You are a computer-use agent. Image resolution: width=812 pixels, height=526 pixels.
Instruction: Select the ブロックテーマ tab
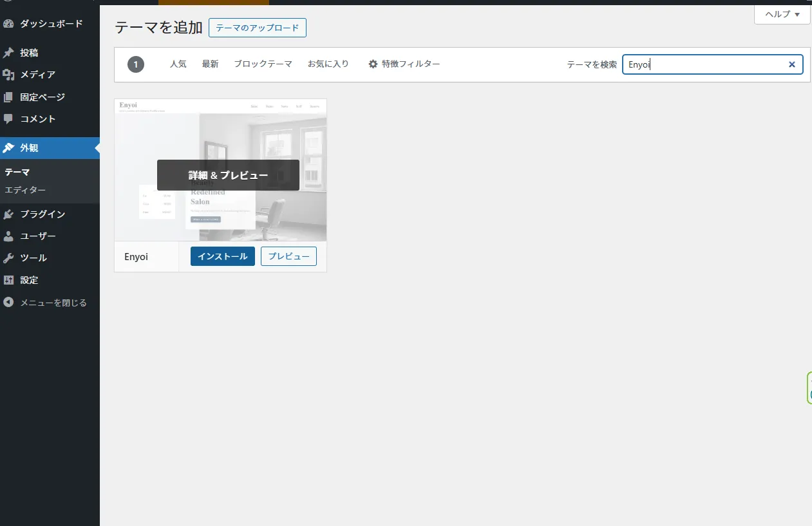coord(263,64)
